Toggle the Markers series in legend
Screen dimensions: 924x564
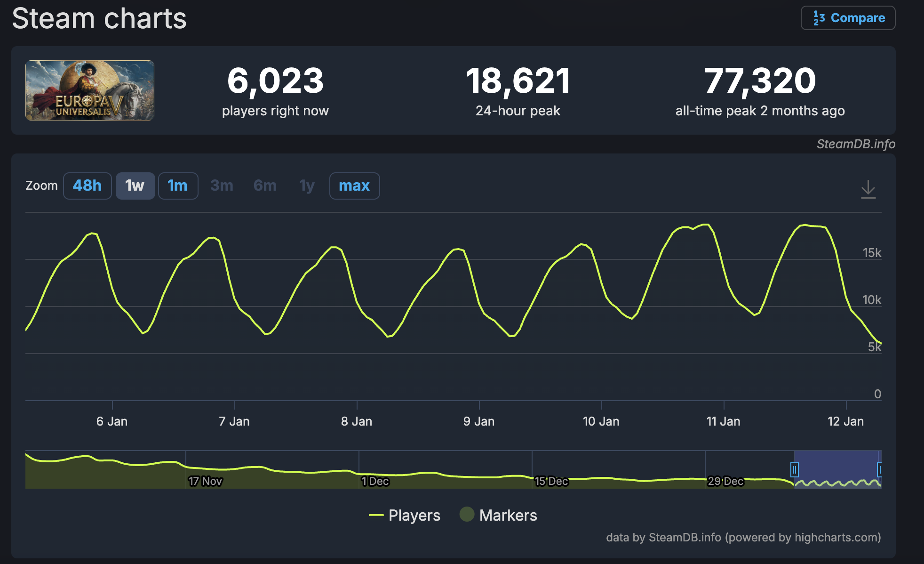(x=508, y=515)
